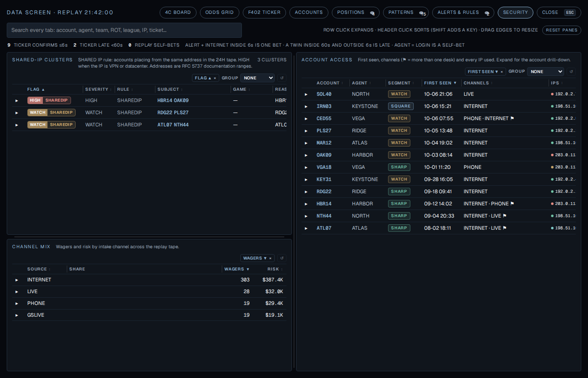Click the comment bubble on Patterns tab
This screenshot has width=588, height=378.
pos(422,13)
